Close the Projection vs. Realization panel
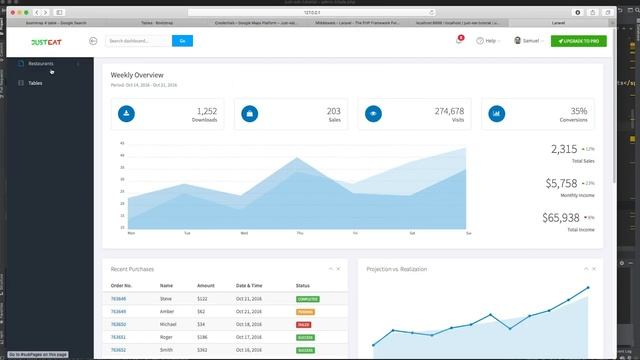This screenshot has width=640, height=360. 594,269
